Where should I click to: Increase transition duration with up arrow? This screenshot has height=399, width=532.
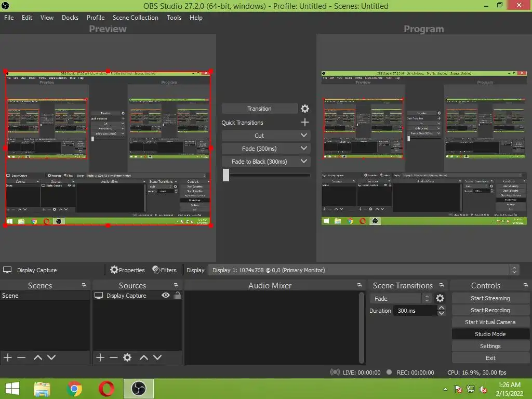tap(441, 308)
